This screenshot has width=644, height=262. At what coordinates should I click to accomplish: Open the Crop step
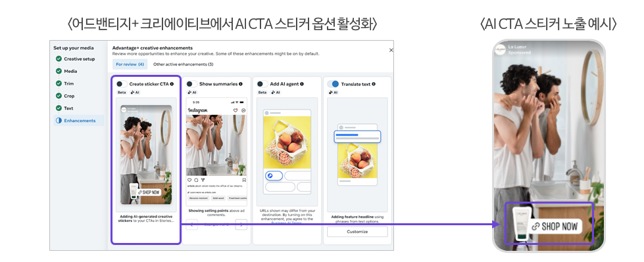click(65, 96)
